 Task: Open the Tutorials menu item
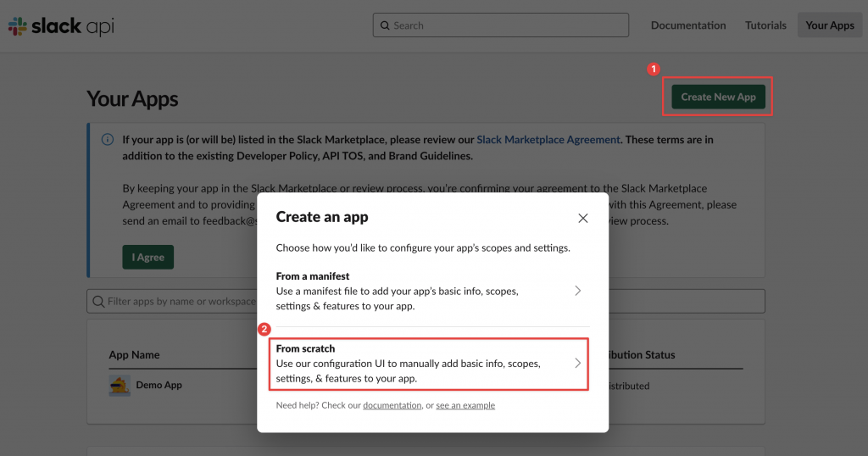tap(765, 25)
